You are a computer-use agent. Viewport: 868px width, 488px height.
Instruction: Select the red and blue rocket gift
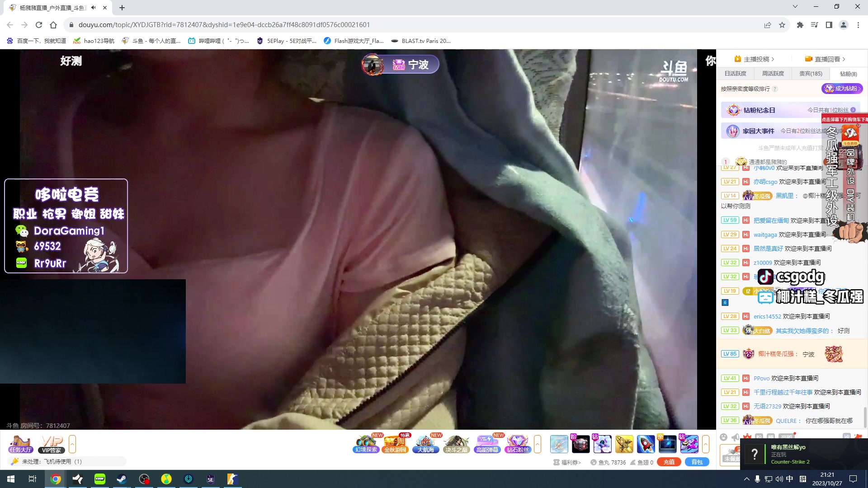coord(646,444)
